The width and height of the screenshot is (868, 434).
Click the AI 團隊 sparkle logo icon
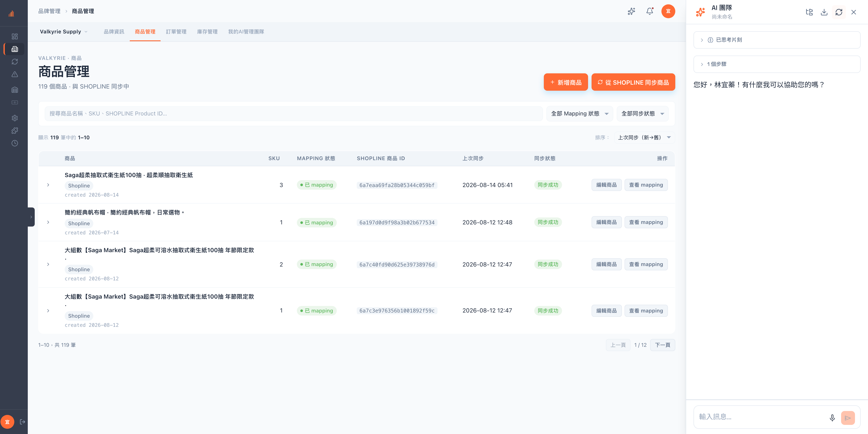(700, 12)
